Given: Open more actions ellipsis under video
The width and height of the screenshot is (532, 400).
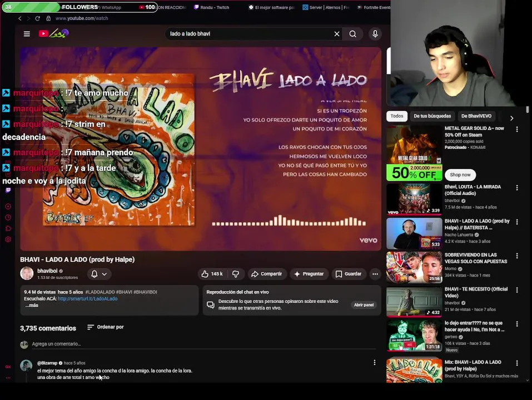Looking at the screenshot, I should click(375, 274).
